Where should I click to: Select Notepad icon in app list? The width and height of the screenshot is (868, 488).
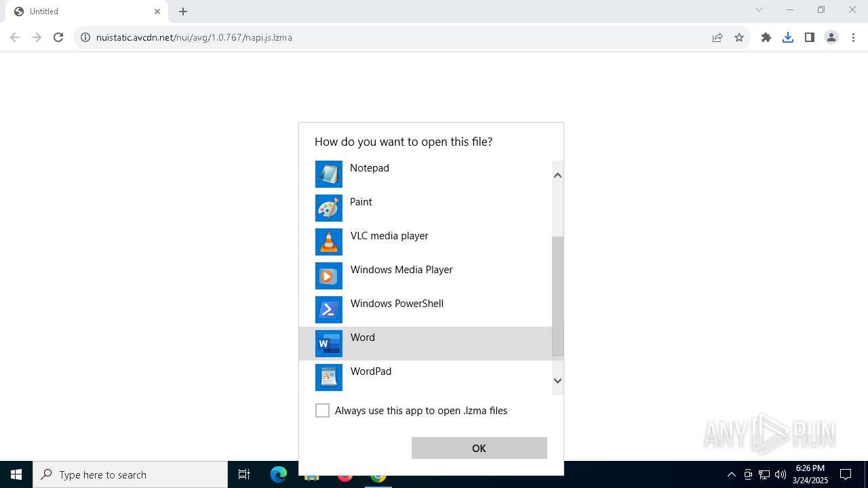[x=329, y=174]
